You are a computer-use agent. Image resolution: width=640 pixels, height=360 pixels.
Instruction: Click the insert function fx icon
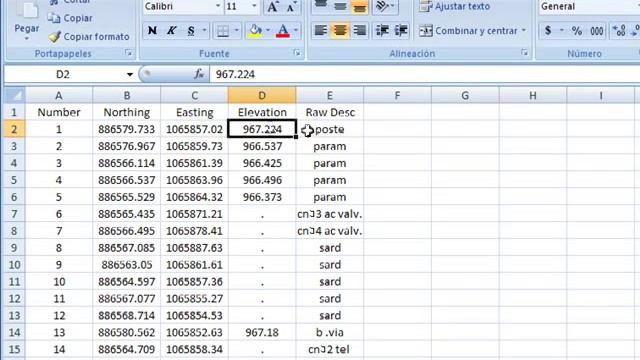click(x=199, y=74)
